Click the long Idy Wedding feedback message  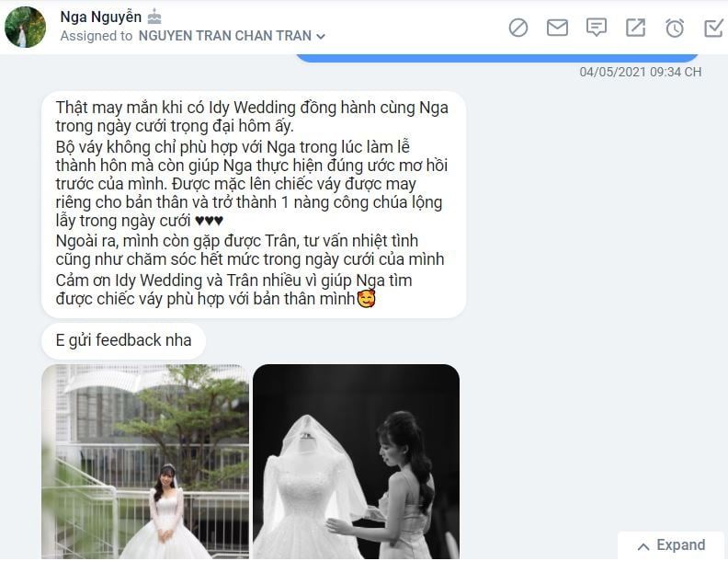tap(254, 204)
